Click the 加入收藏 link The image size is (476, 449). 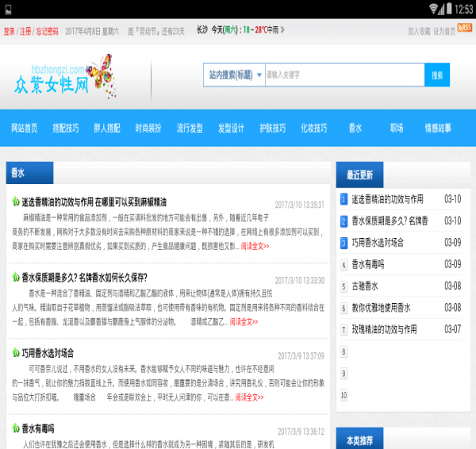(x=419, y=31)
